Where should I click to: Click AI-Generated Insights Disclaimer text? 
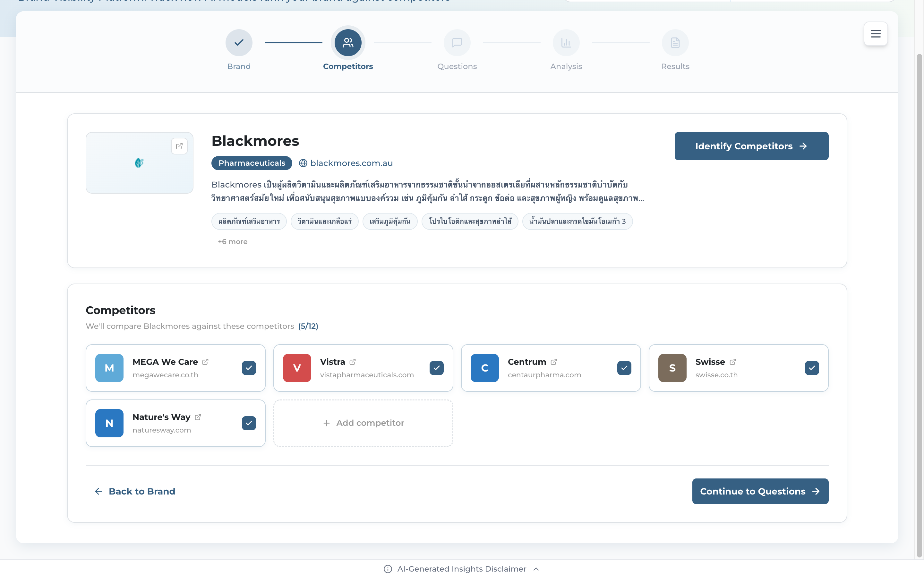pos(462,569)
